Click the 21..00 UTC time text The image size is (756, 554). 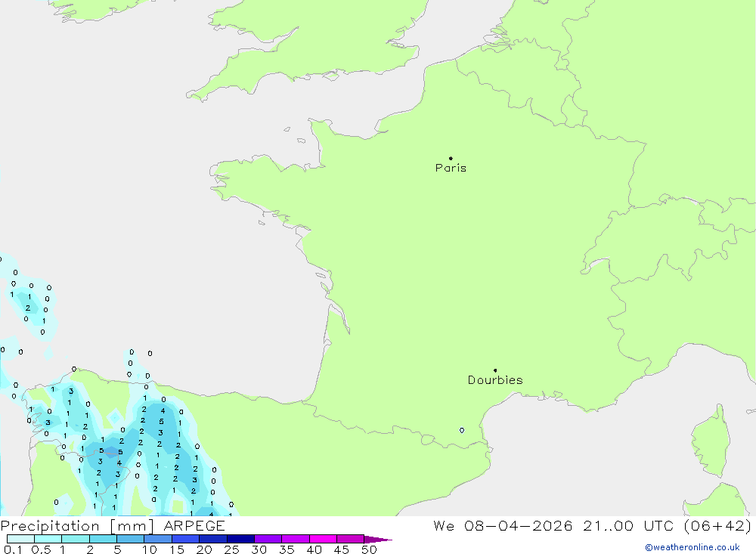628,526
